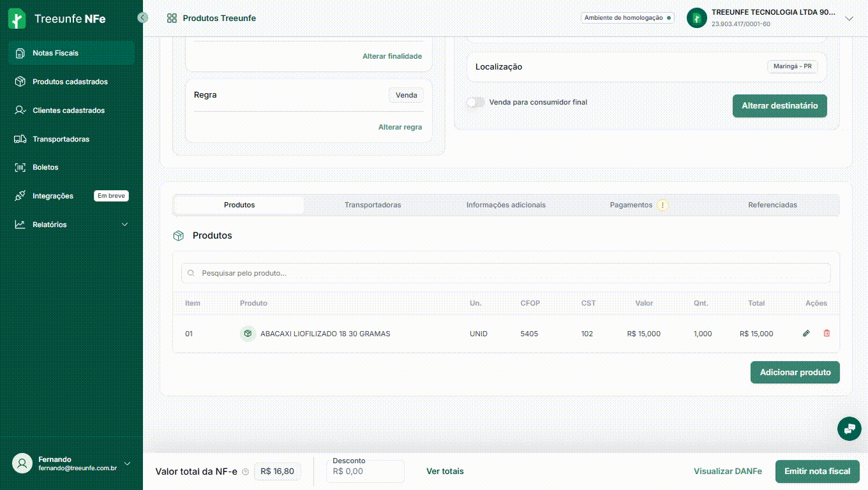Switch to the Transportadoras tab

[373, 205]
